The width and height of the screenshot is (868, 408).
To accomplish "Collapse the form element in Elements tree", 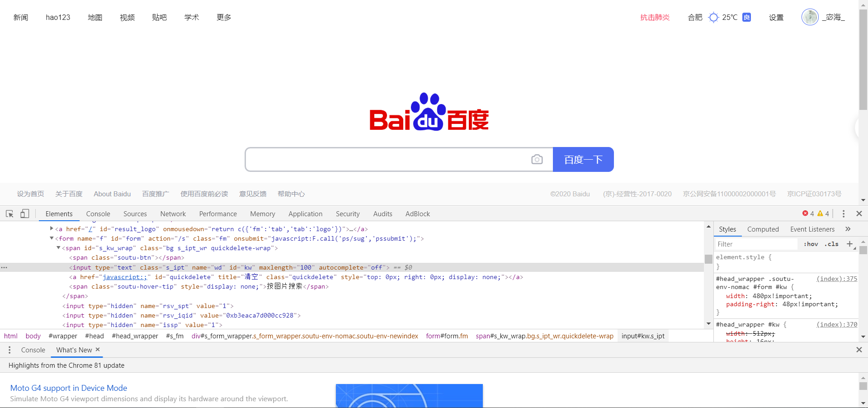I will tap(51, 238).
